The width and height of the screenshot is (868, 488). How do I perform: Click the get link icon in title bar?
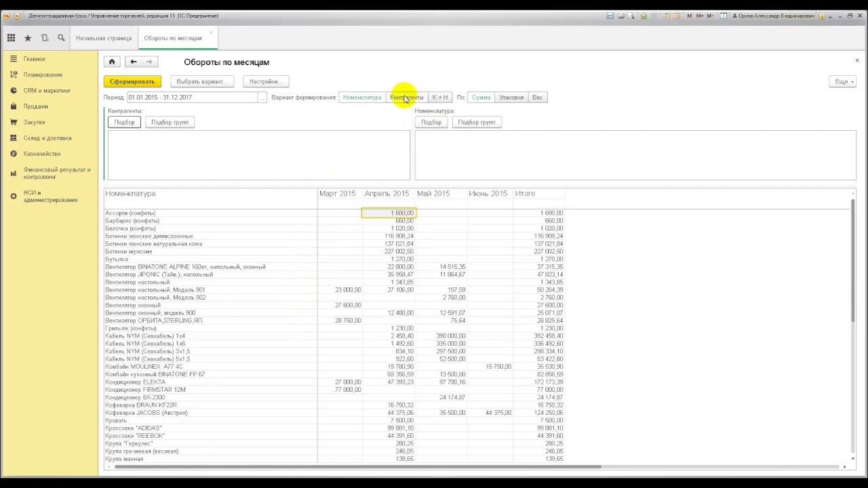point(644,16)
